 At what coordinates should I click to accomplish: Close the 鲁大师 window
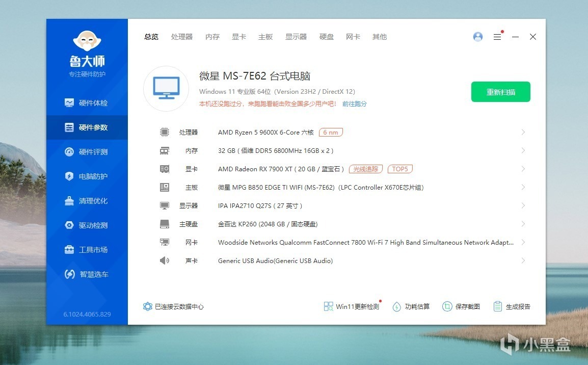pos(533,37)
